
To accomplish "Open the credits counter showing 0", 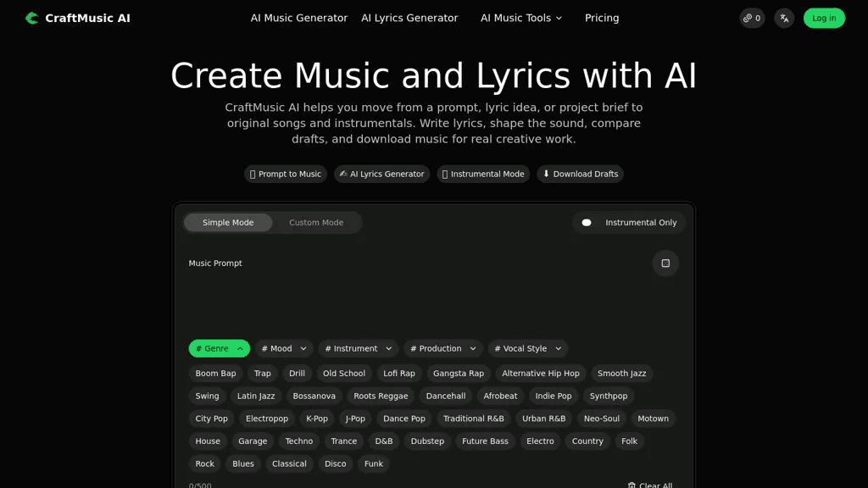I will (753, 19).
